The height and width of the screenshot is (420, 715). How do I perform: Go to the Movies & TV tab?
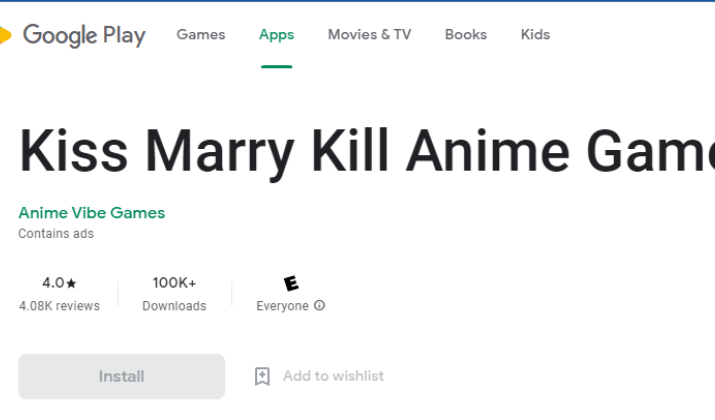click(369, 35)
